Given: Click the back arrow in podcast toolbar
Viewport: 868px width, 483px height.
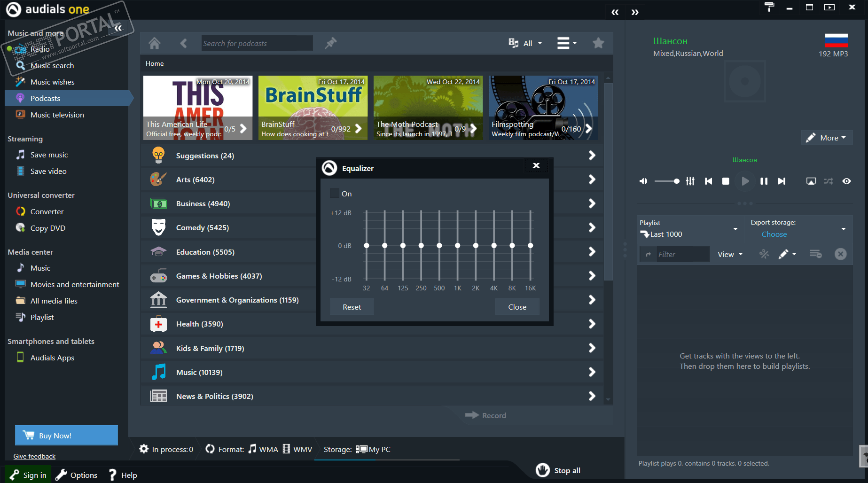Looking at the screenshot, I should 184,43.
